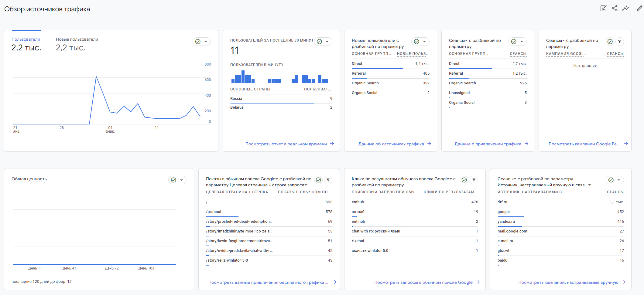This screenshot has width=644, height=295.
Task: Open the edit comparisons icon at top right
Action: [603, 8]
